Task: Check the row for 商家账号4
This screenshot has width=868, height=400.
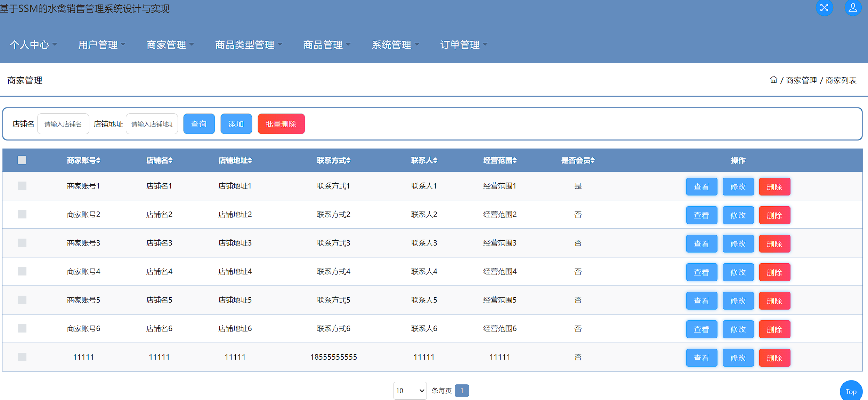Action: point(22,271)
